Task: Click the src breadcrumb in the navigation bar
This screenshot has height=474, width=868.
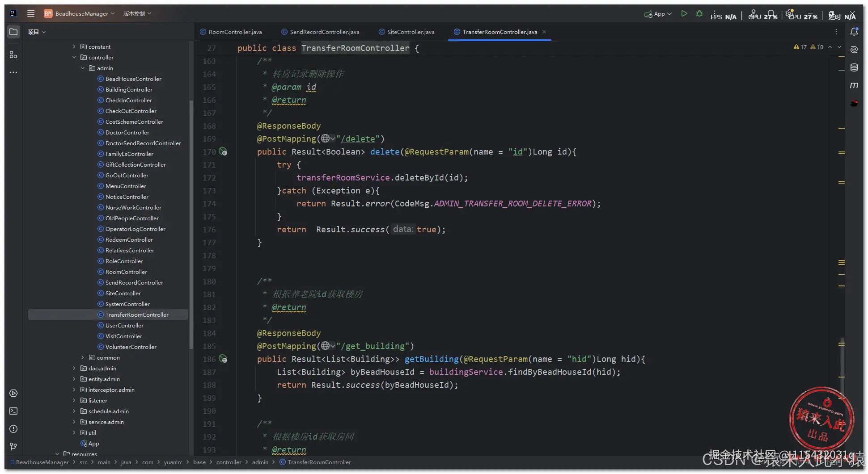Action: [83, 462]
